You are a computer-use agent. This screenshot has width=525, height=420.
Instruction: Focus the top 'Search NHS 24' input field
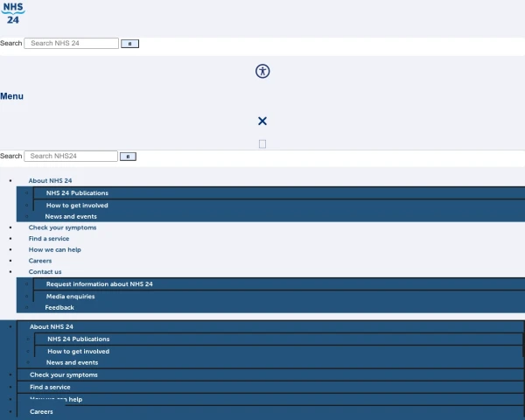click(x=72, y=43)
